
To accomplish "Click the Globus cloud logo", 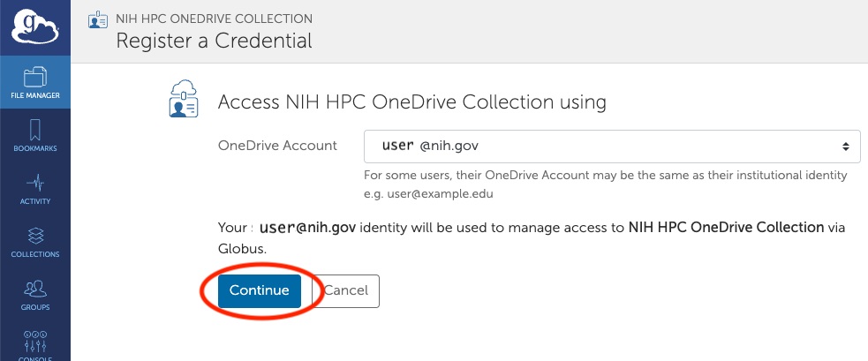I will click(x=34, y=26).
